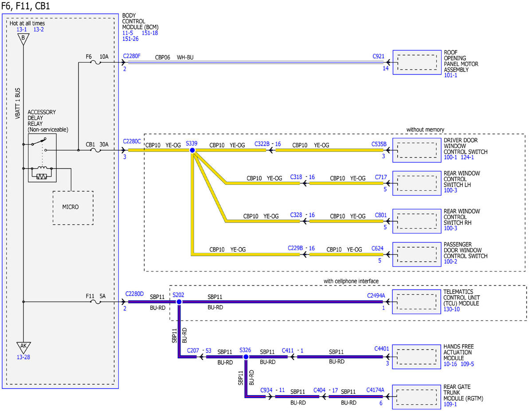Select connector C4174A at rear gate trunk module
Image resolution: width=532 pixels, height=411 pixels.
coord(376,390)
